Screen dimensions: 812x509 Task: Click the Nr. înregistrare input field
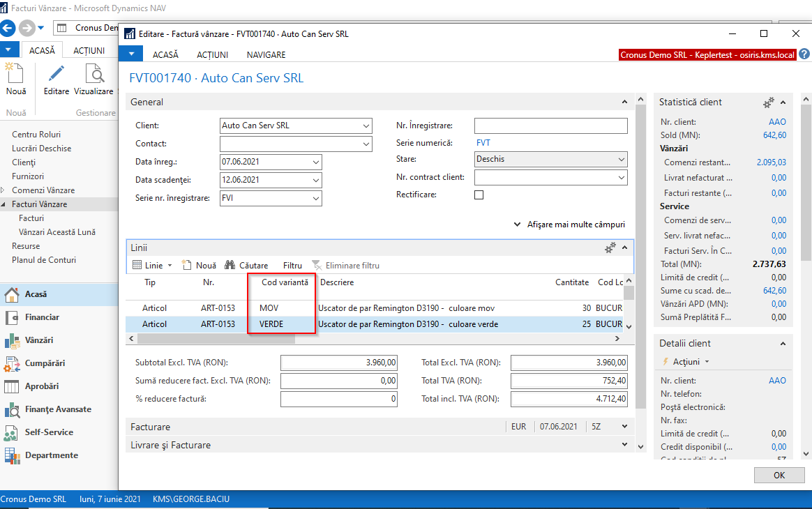pos(550,126)
